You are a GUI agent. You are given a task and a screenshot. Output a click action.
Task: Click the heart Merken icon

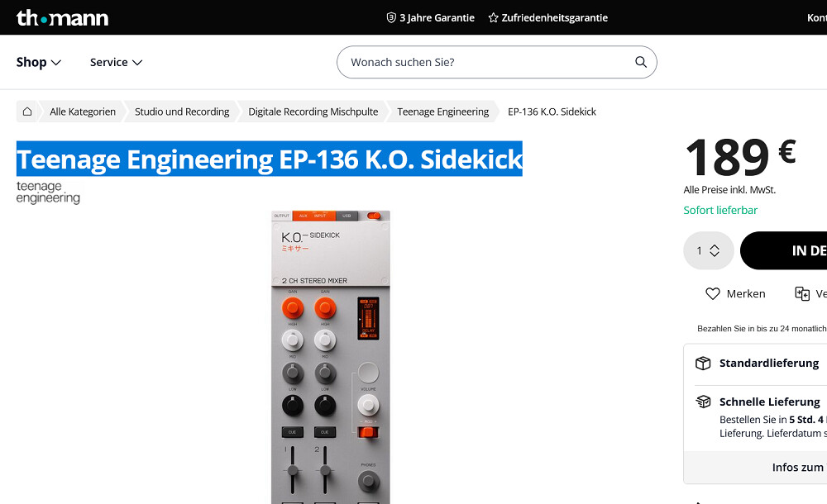(x=713, y=293)
